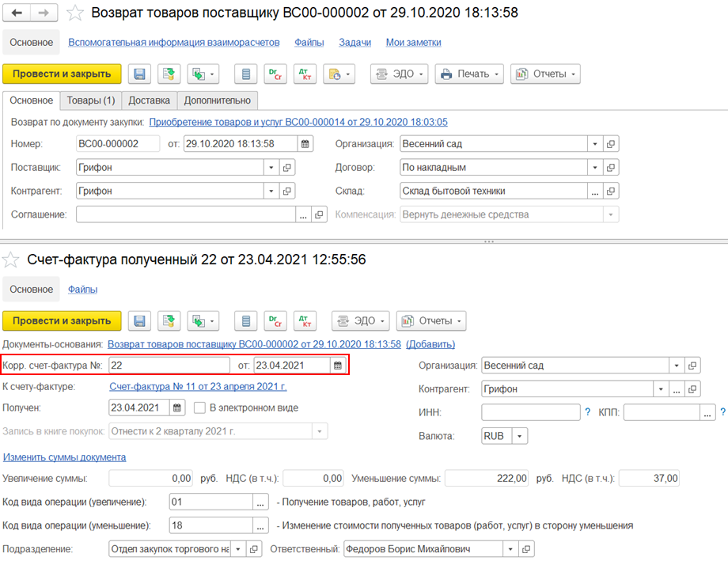Viewport: 728px width, 561px height.
Task: Open Приобретение товаров и услуг ВС00-000014 link
Action: (298, 122)
